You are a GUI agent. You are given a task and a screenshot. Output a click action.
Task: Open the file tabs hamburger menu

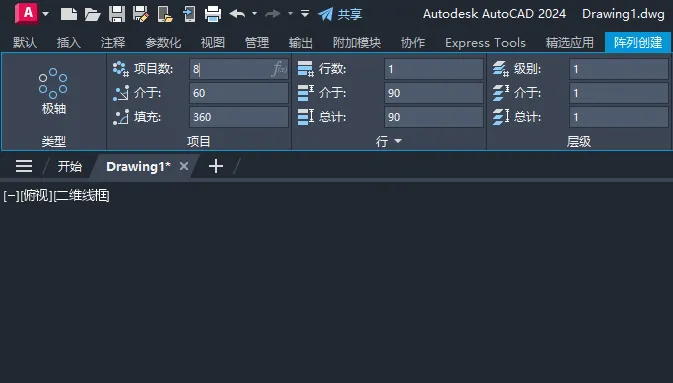24,166
